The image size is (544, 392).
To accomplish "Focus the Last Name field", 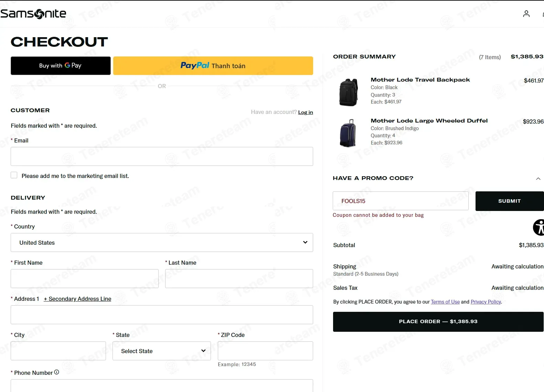I will [x=239, y=279].
